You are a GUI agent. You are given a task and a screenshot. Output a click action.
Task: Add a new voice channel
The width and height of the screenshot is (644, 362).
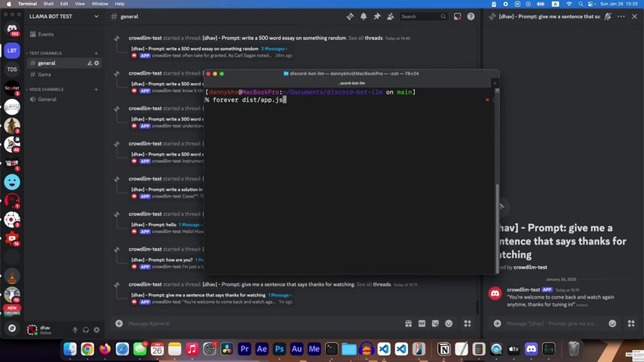[x=96, y=89]
